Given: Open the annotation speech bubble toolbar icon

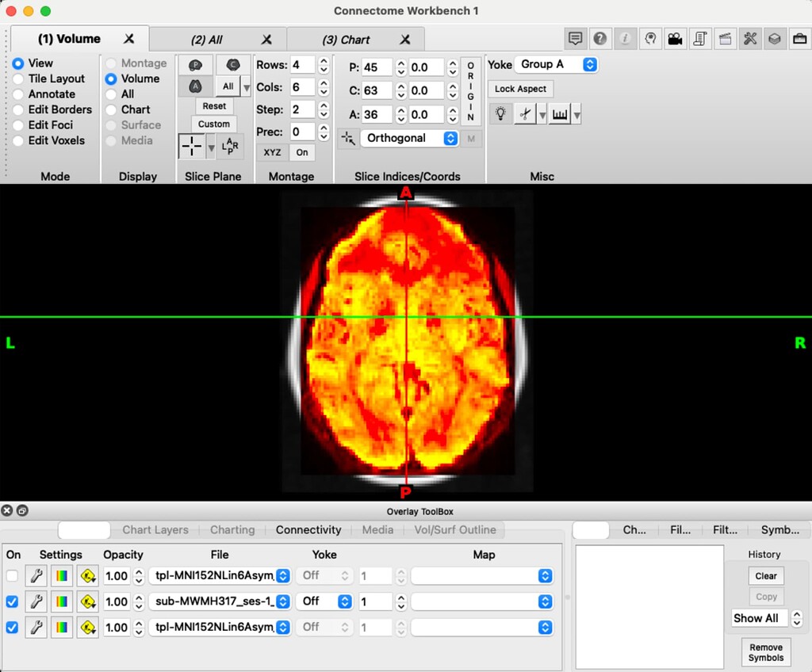Looking at the screenshot, I should tap(576, 38).
